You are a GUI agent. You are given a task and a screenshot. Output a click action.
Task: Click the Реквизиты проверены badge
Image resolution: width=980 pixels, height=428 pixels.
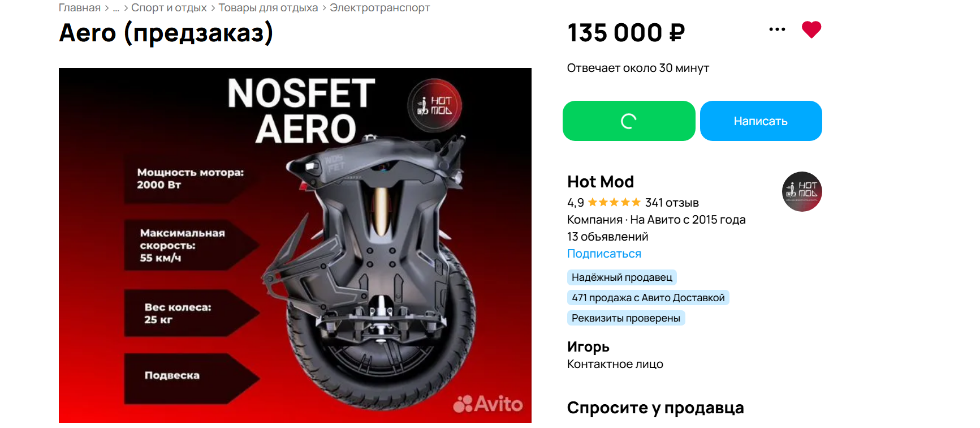[x=626, y=318]
